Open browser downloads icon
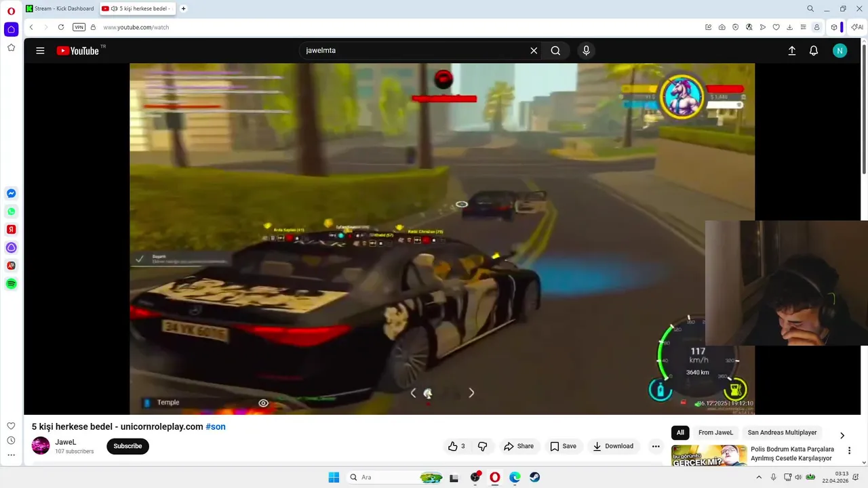 pos(789,27)
